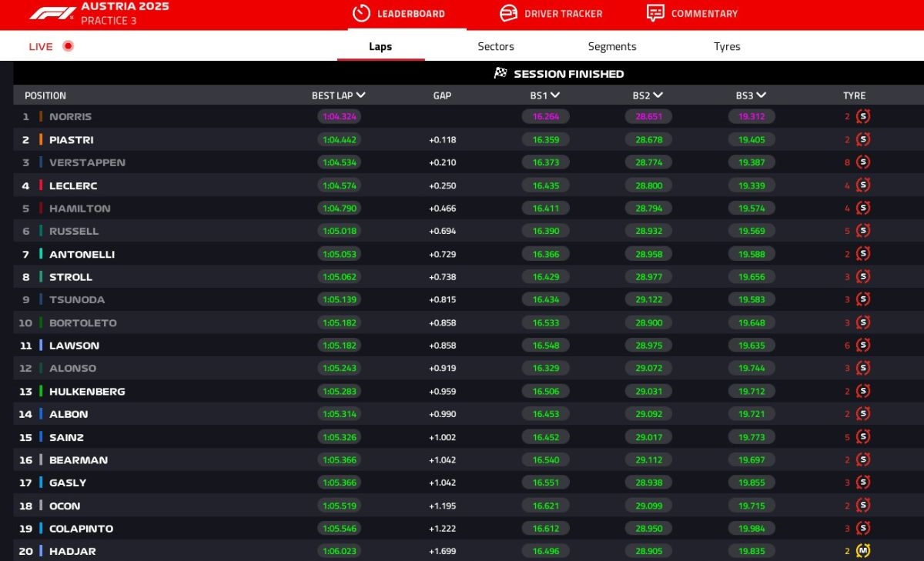The height and width of the screenshot is (561, 924).
Task: Open the Segments tab
Action: 612,46
